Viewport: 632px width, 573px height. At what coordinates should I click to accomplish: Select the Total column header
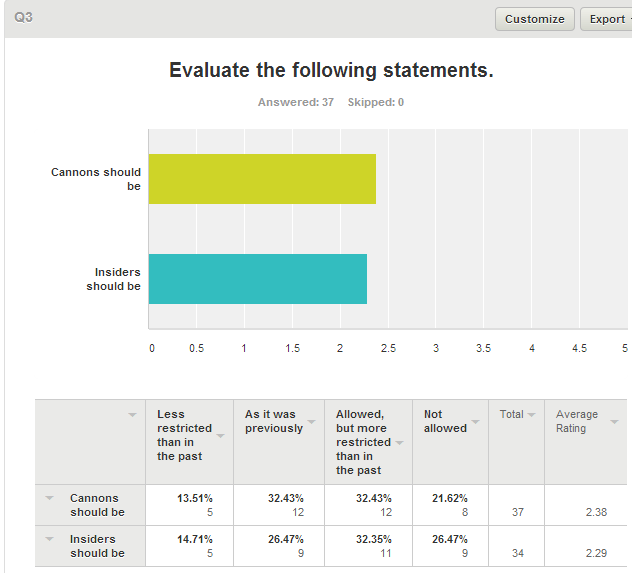pyautogui.click(x=511, y=414)
